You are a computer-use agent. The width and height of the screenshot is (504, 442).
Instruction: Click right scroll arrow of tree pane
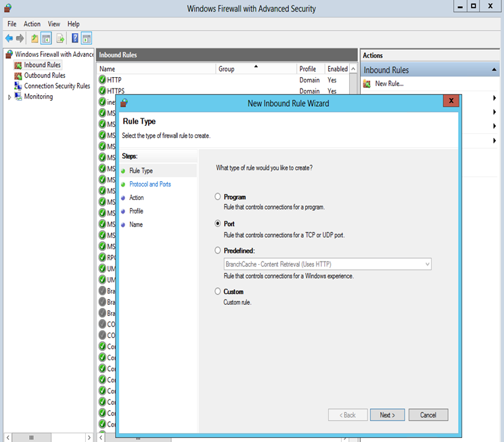tap(89, 437)
